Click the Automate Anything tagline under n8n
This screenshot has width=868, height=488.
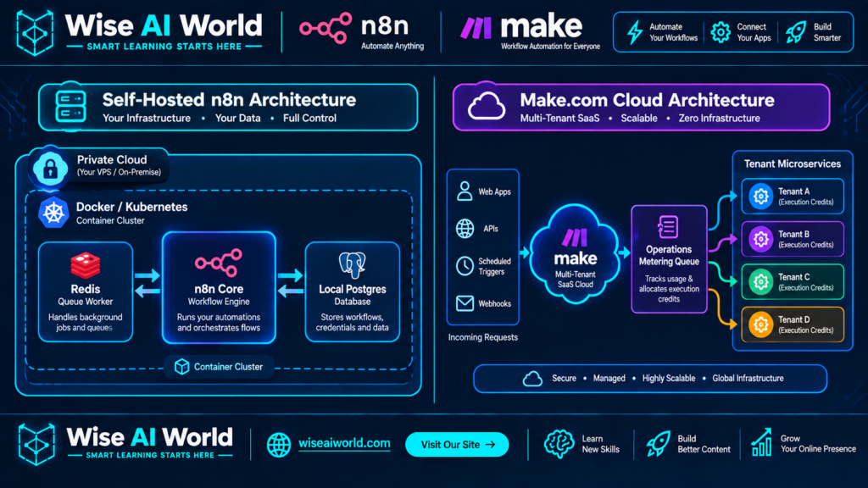pos(392,46)
